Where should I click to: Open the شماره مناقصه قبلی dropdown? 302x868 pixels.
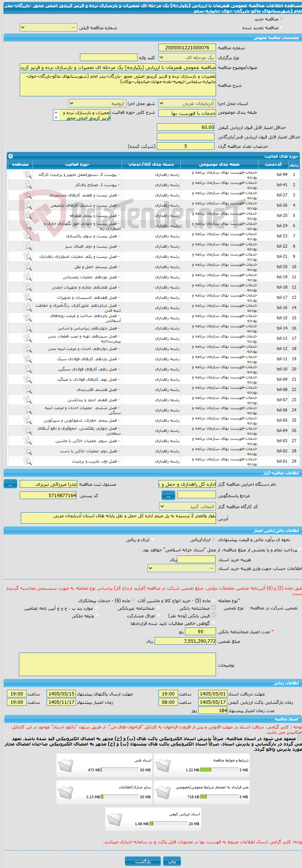[x=48, y=27]
